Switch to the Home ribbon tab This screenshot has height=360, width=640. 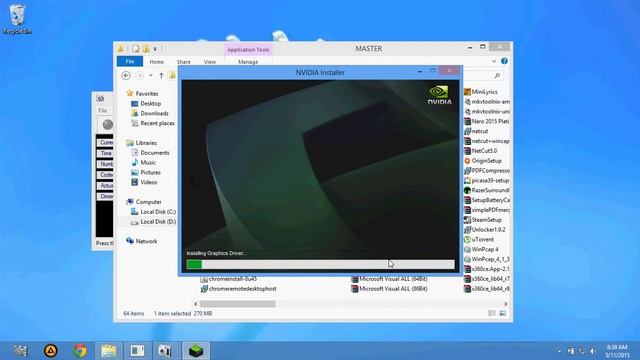[x=156, y=62]
